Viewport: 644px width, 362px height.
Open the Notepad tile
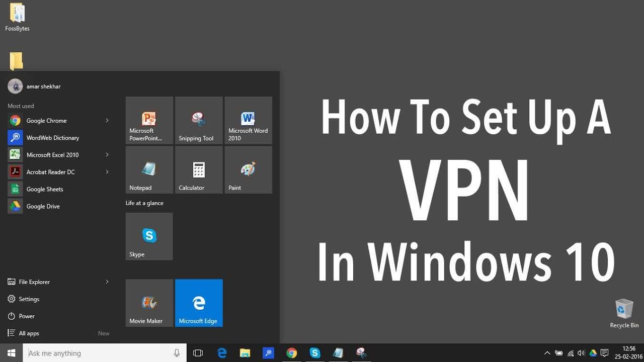149,170
